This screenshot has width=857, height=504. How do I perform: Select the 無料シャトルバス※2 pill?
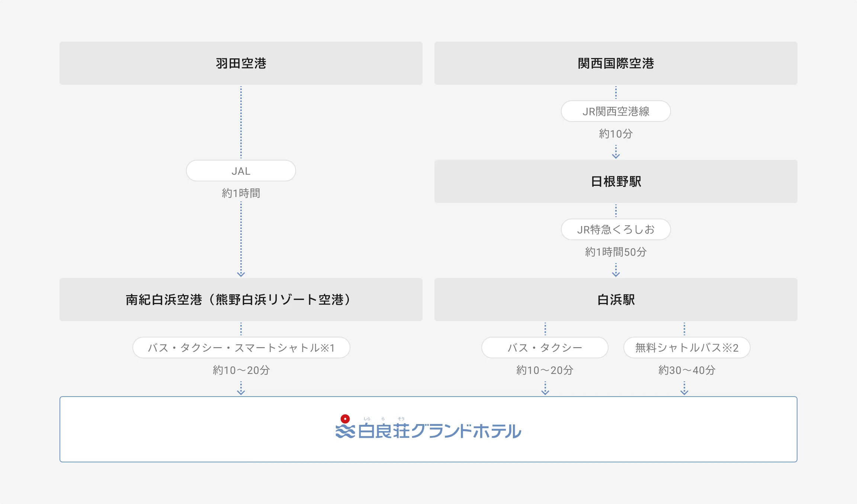click(x=687, y=348)
